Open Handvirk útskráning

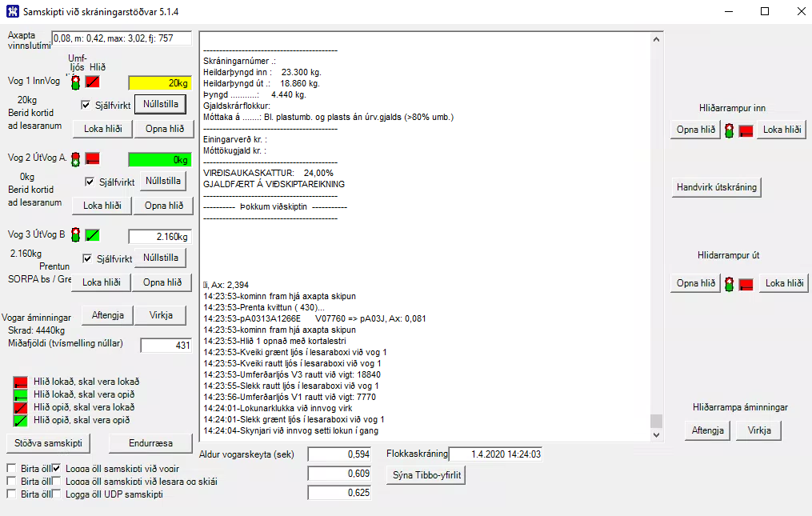coord(717,187)
